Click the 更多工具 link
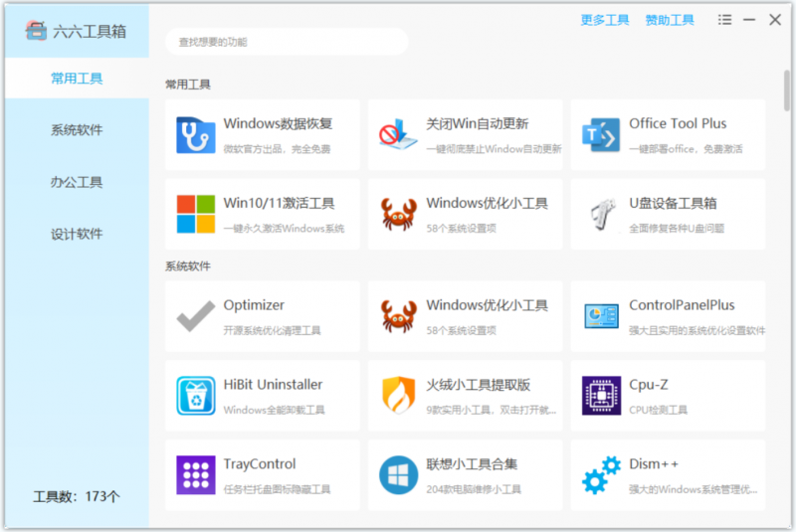Screen dimensions: 796x532 pos(605,20)
